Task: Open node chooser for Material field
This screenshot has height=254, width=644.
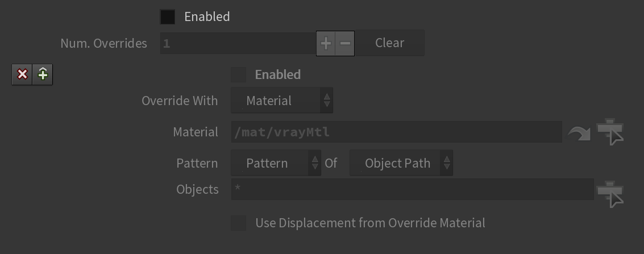Action: 610,132
